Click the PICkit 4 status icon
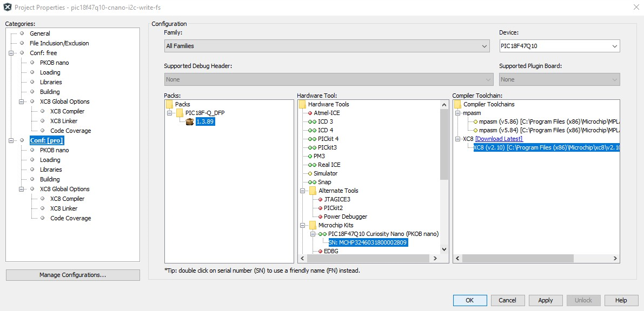 312,139
